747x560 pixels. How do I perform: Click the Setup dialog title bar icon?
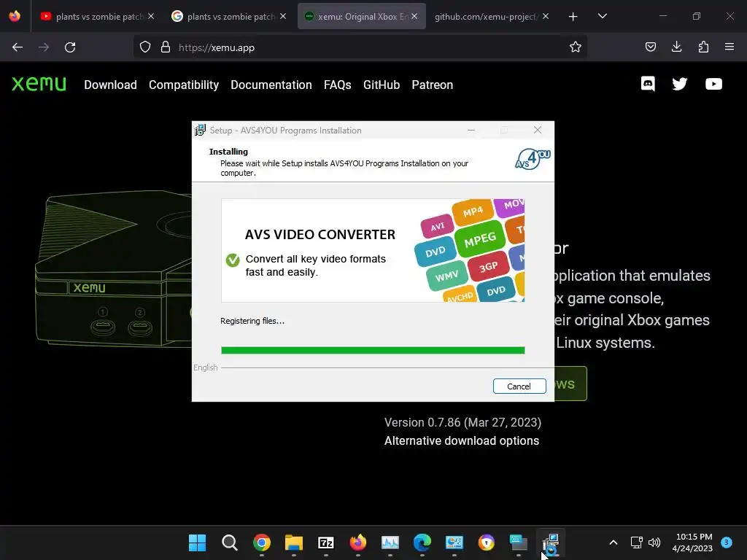click(200, 130)
